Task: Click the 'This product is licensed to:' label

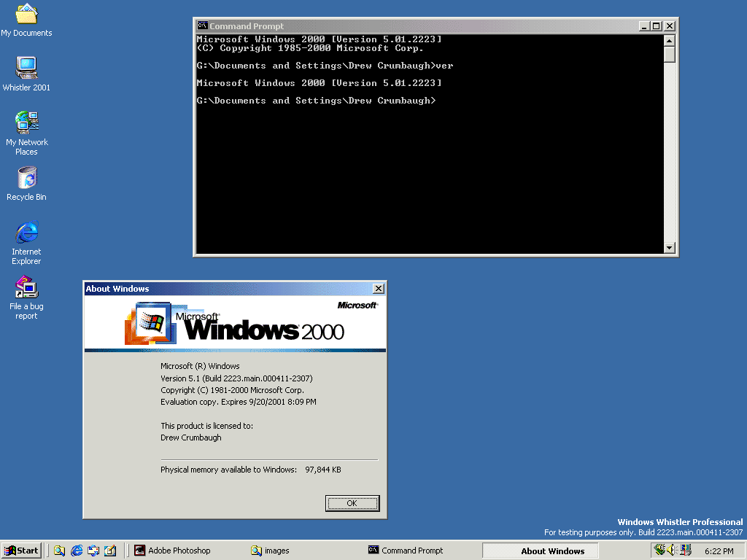Action: [x=206, y=426]
